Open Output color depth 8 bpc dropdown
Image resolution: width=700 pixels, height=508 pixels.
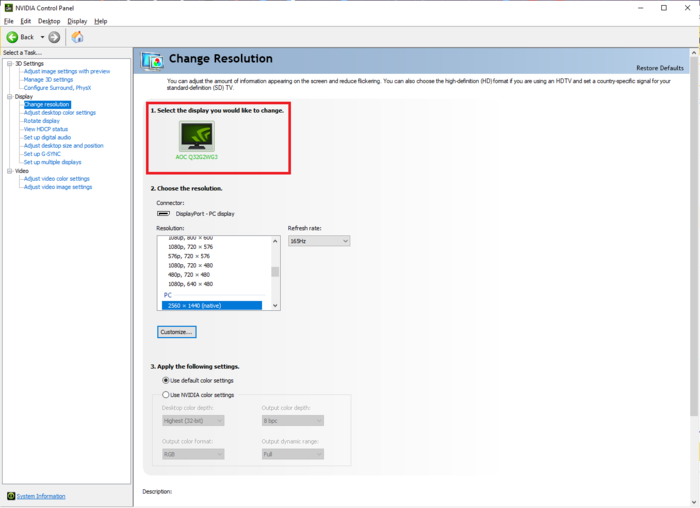292,421
